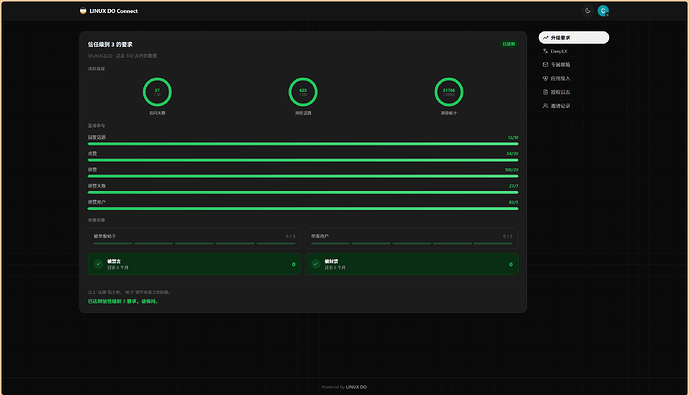Click the checkmark icon in 被禁言 card
Screen dimensions: 690x395
pos(98,264)
